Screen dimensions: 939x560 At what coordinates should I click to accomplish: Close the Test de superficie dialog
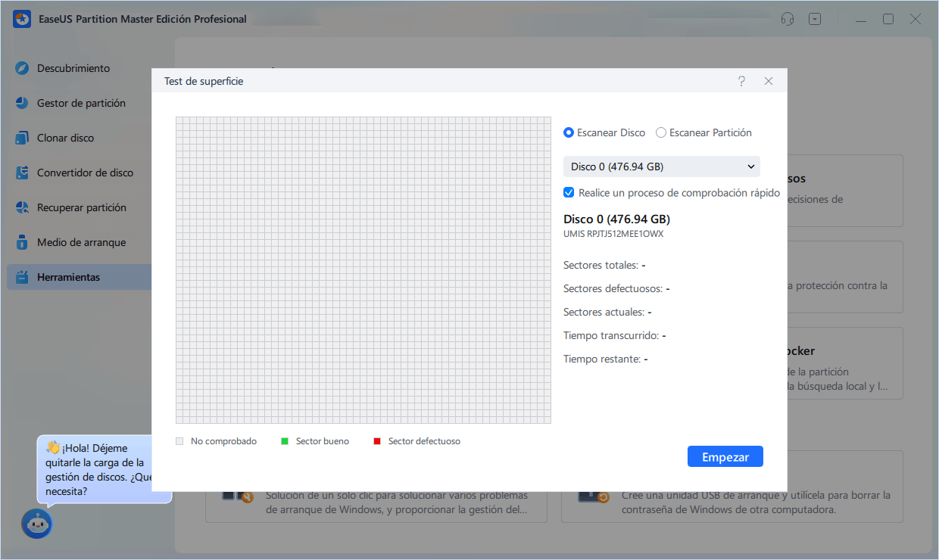tap(769, 81)
